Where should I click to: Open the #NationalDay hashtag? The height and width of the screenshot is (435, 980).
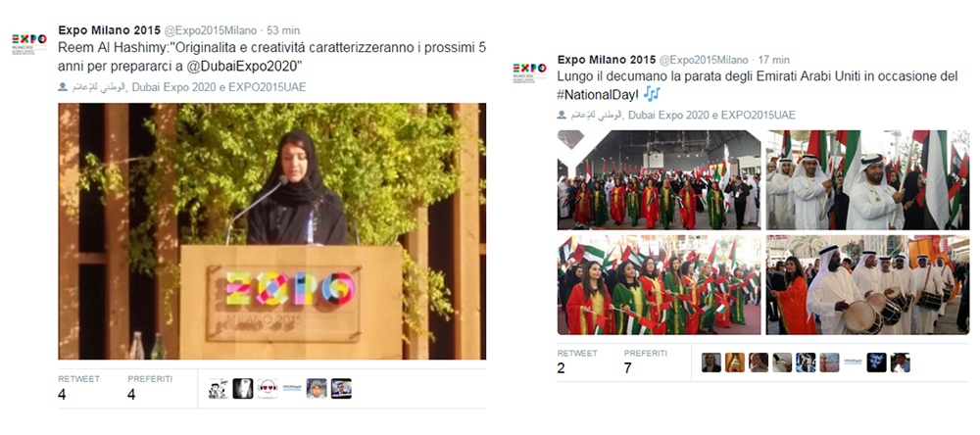[596, 94]
